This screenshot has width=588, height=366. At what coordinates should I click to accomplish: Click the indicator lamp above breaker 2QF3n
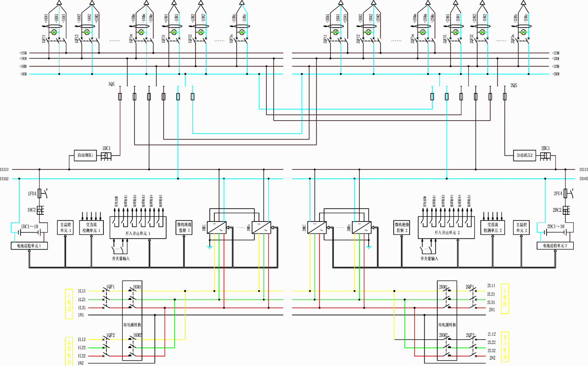[x=523, y=32]
